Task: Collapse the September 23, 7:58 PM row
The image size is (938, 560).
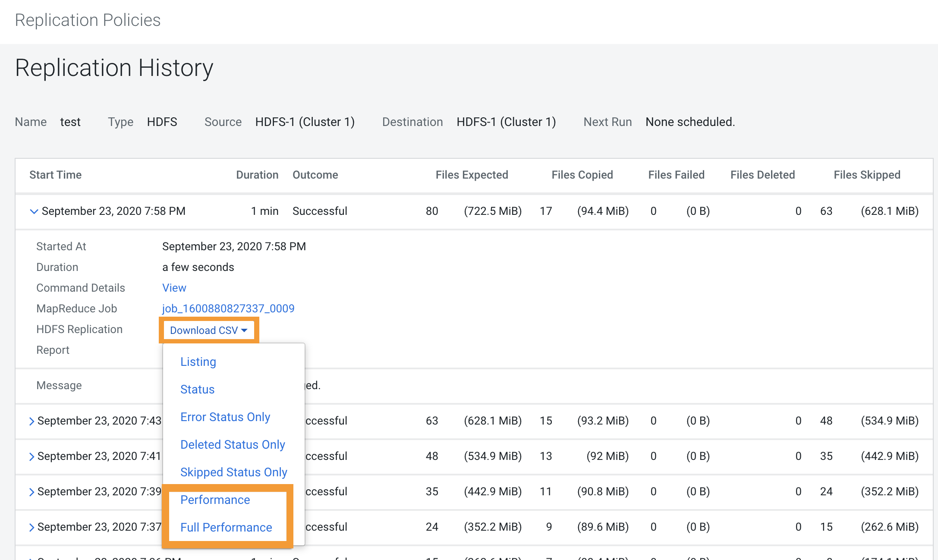Action: click(x=34, y=211)
